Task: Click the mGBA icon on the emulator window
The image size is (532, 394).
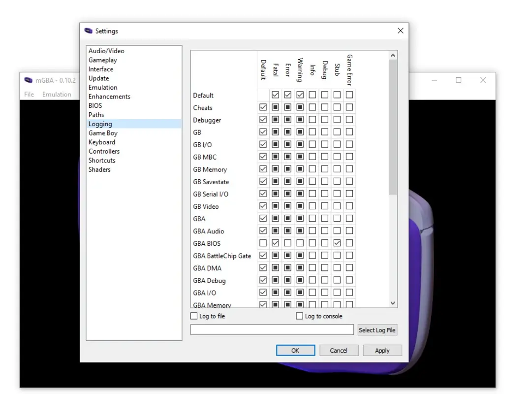Action: click(29, 80)
